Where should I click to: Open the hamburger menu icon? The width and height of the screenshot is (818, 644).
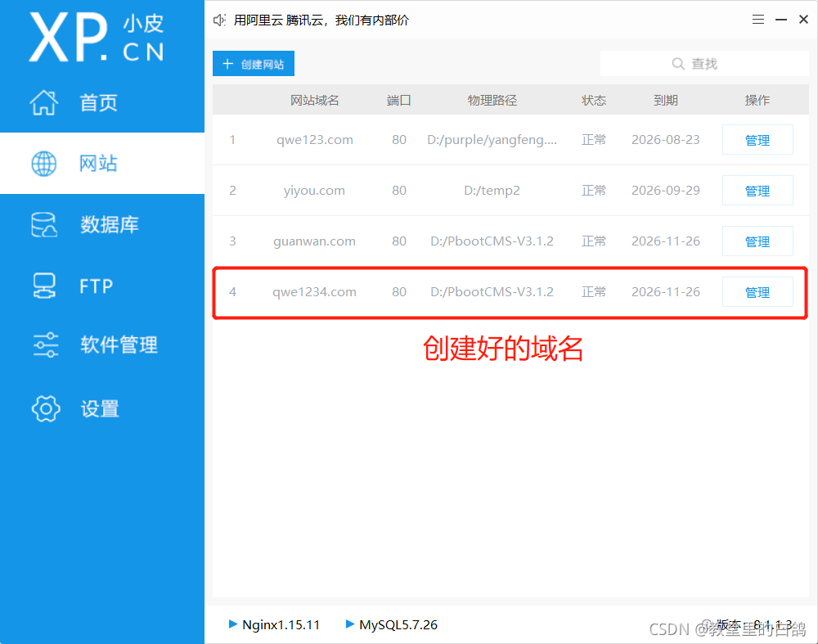coord(758,20)
